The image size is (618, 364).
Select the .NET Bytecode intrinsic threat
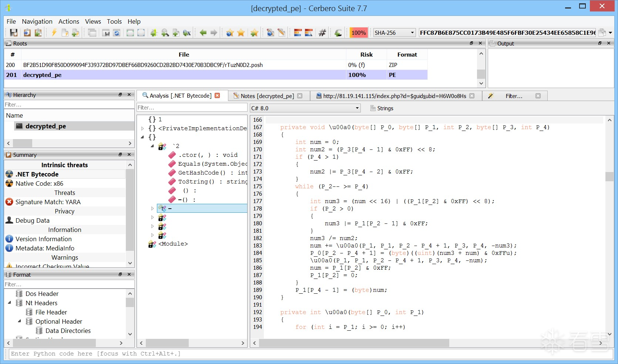pos(37,174)
